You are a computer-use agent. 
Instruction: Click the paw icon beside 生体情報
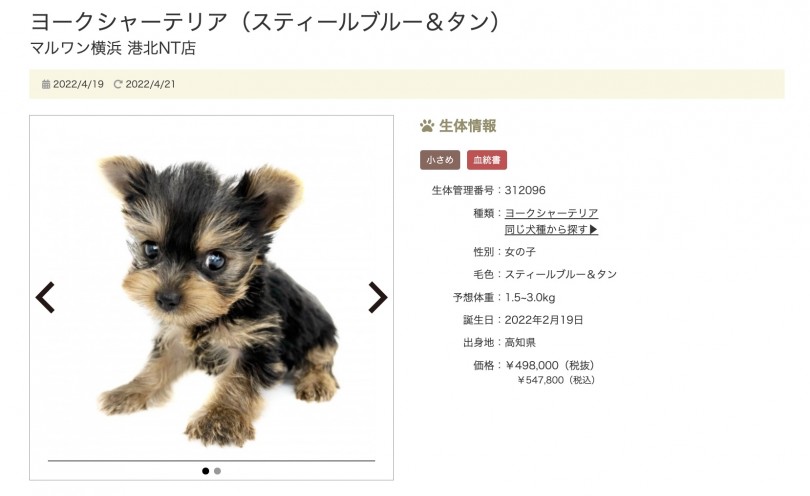click(427, 126)
